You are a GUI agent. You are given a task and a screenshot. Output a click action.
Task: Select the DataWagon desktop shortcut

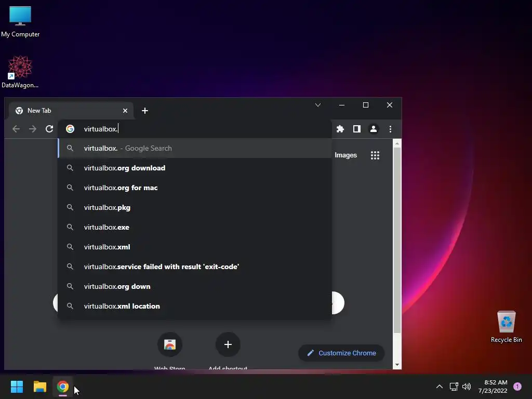tap(20, 72)
